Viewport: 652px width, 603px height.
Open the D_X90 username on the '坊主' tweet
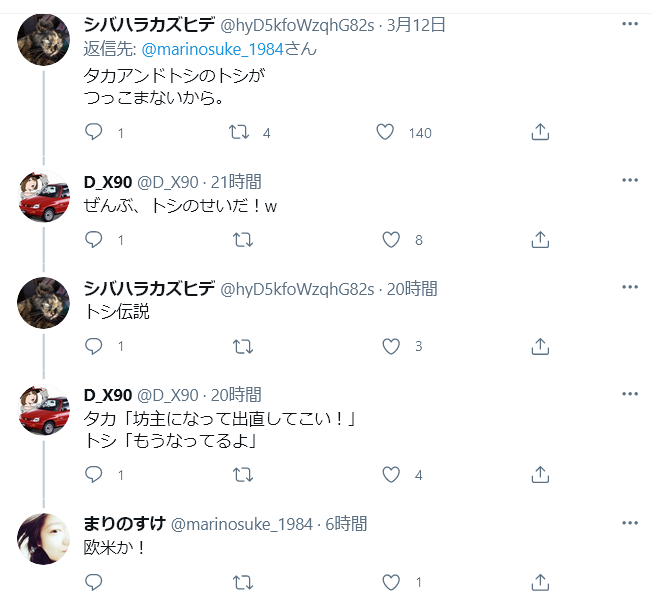(x=108, y=395)
